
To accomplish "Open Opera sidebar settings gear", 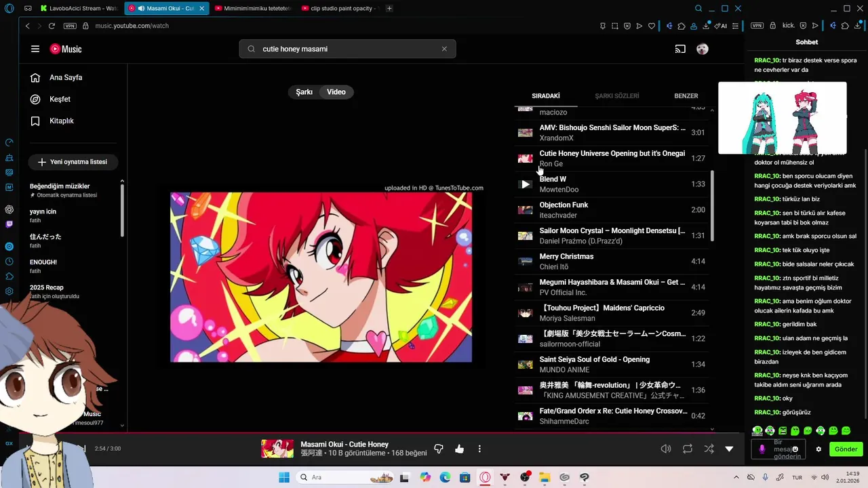I will [x=9, y=291].
